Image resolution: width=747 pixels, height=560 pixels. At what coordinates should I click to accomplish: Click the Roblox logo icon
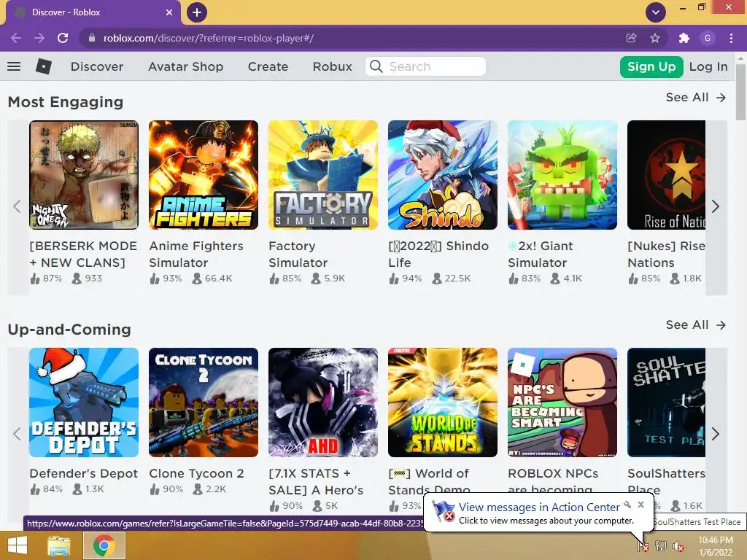click(x=43, y=66)
